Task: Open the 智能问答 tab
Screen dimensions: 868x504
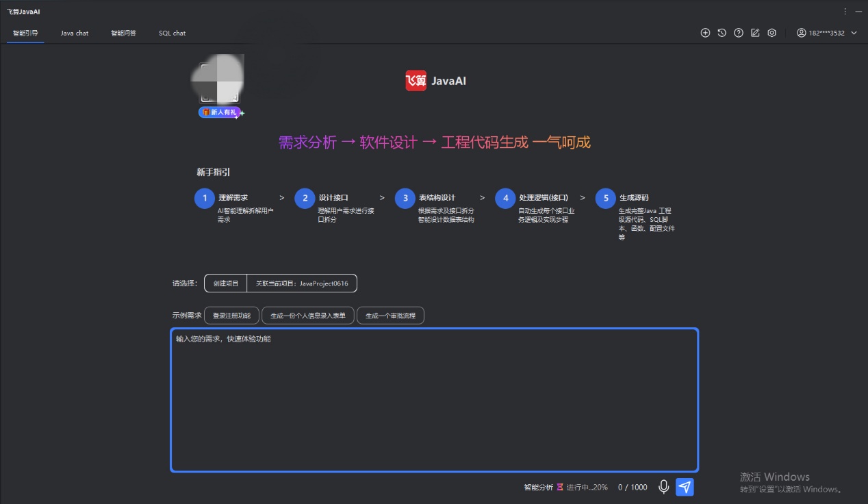Action: pyautogui.click(x=123, y=33)
